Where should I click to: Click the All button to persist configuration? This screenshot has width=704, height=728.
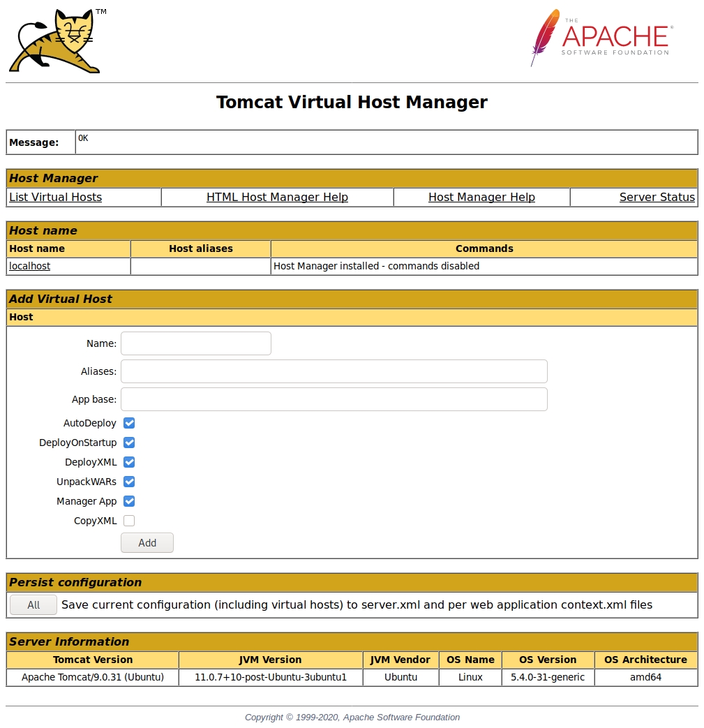click(x=33, y=605)
